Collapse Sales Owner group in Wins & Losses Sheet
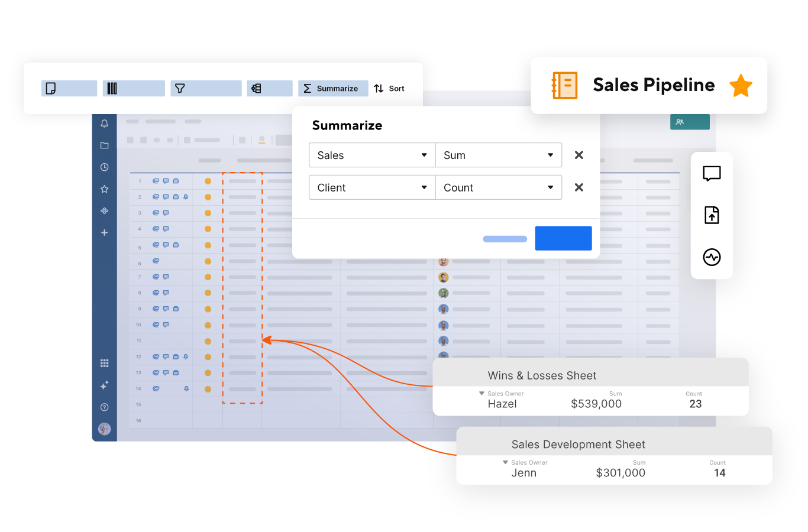The width and height of the screenshot is (808, 532). pyautogui.click(x=481, y=393)
